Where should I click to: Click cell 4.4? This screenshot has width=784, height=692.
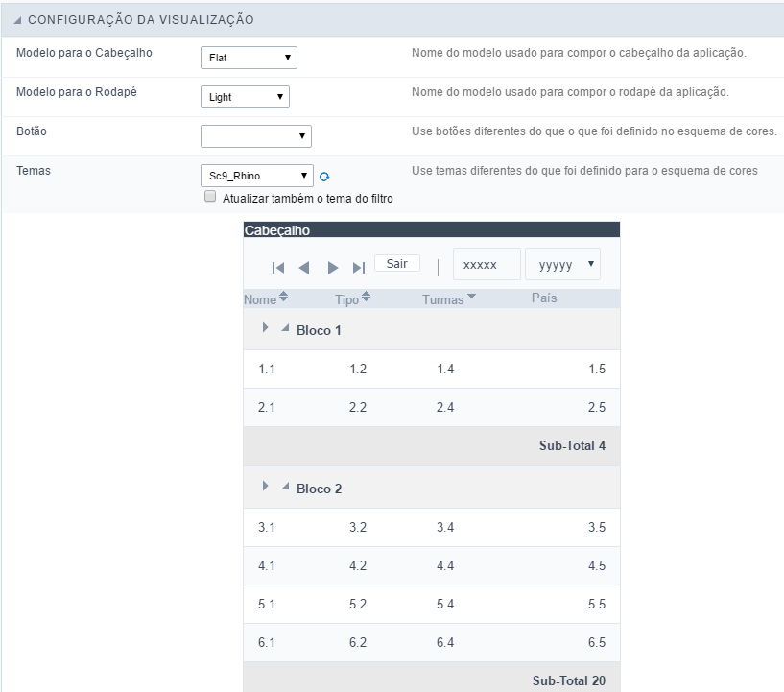[x=445, y=566]
